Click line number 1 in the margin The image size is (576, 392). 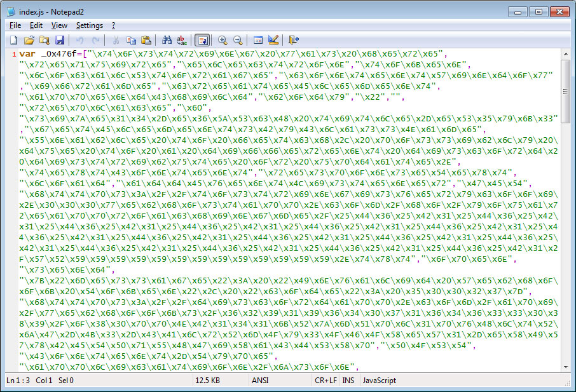(14, 55)
